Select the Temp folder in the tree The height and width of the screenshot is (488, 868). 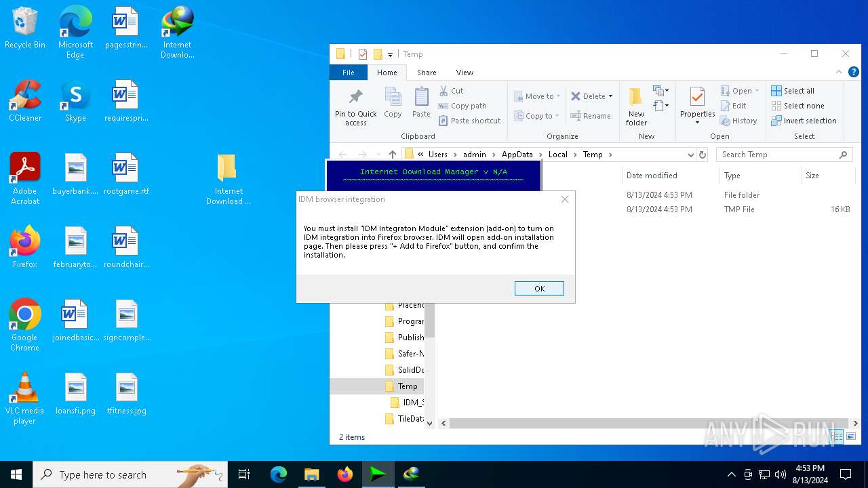pyautogui.click(x=407, y=386)
